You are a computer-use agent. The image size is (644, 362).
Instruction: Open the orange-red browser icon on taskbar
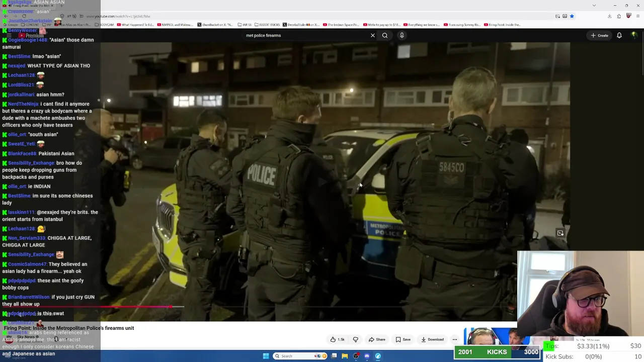click(x=356, y=356)
